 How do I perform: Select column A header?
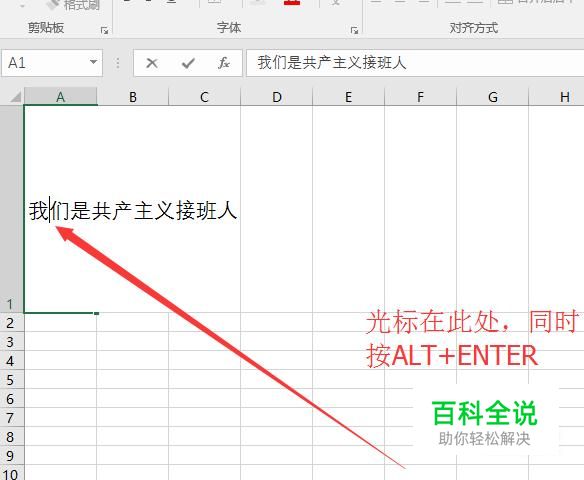pyautogui.click(x=60, y=97)
